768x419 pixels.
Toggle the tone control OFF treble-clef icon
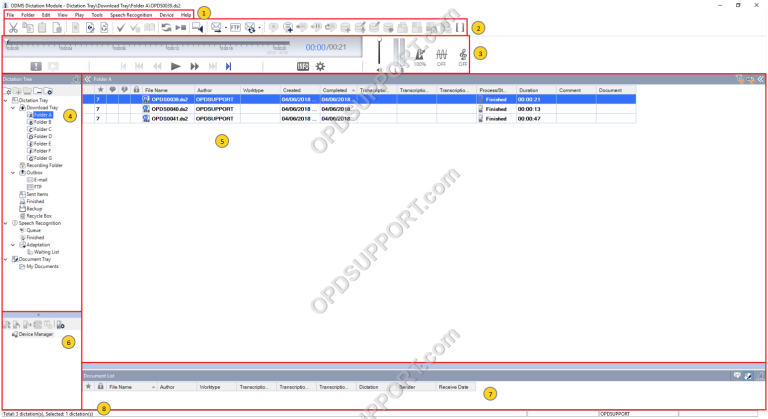pos(463,57)
